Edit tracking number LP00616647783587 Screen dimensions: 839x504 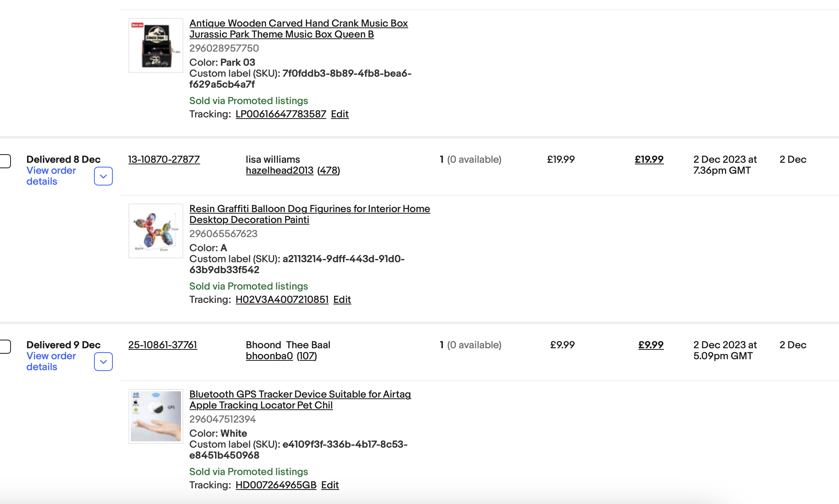click(x=340, y=114)
